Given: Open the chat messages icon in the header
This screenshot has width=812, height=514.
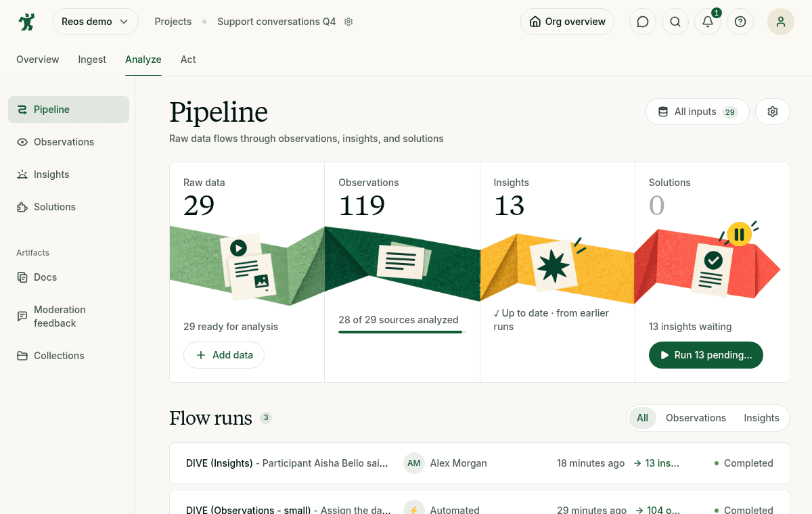Looking at the screenshot, I should click(643, 22).
